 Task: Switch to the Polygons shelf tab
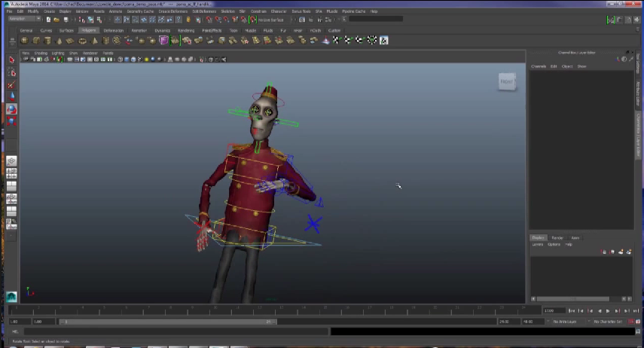point(89,30)
